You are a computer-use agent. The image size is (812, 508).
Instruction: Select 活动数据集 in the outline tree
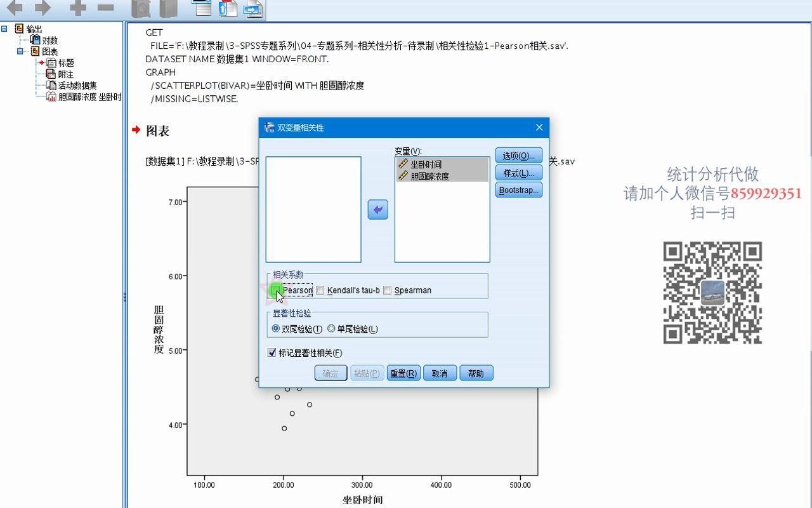pyautogui.click(x=77, y=86)
